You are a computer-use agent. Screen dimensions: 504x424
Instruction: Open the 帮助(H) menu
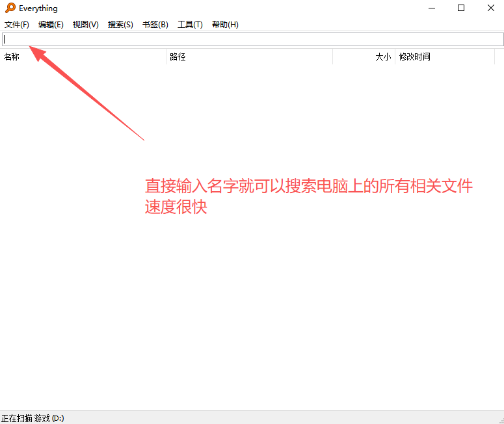point(225,25)
